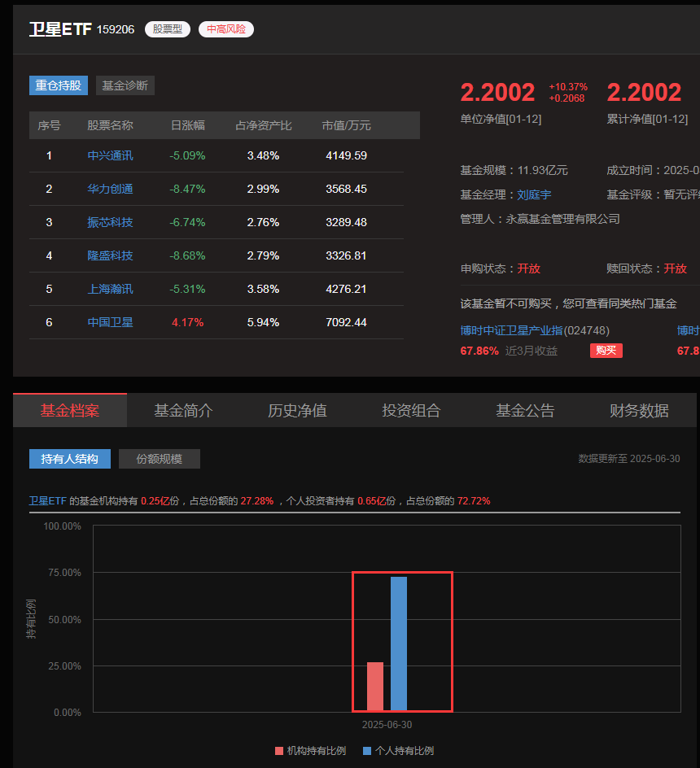Open the 基金简介 tab
700x768 pixels.
(184, 411)
